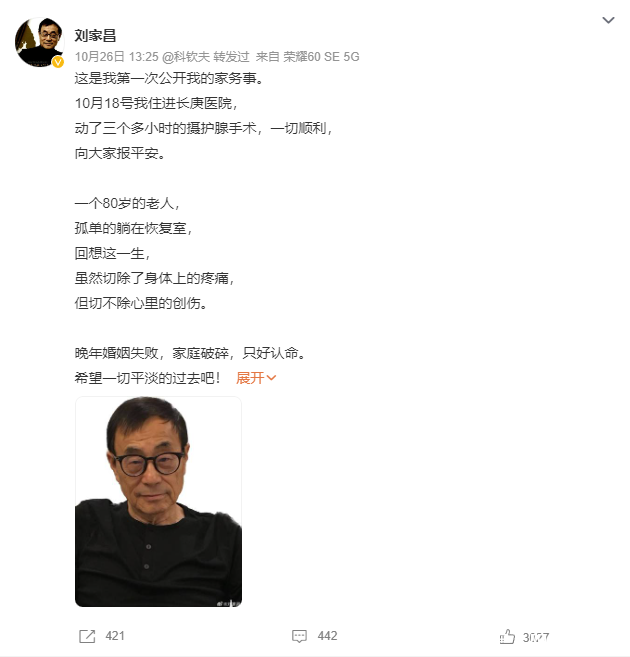Viewport: 630px width, 657px height.
Task: Open the @科钦夫 mention link
Action: pyautogui.click(x=186, y=57)
